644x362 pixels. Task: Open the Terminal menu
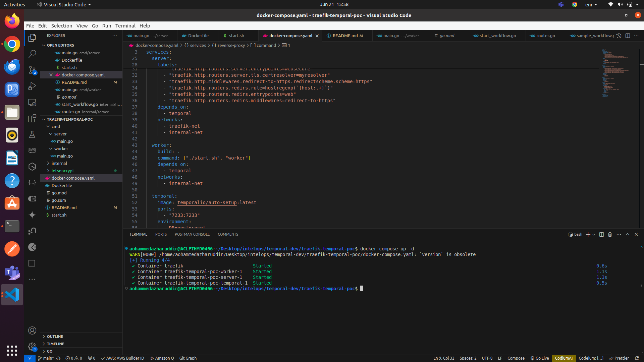(x=125, y=25)
